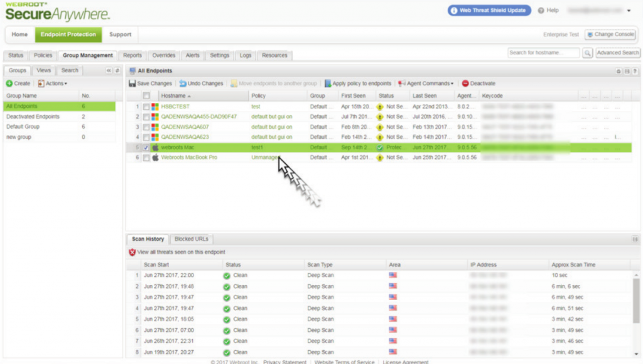This screenshot has width=643, height=364.
Task: Click the Undo Changes arrow icon
Action: coord(183,83)
